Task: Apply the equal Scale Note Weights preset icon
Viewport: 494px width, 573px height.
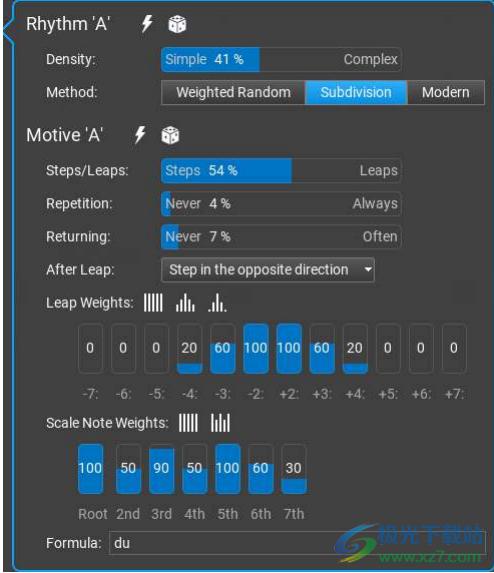Action: point(188,423)
